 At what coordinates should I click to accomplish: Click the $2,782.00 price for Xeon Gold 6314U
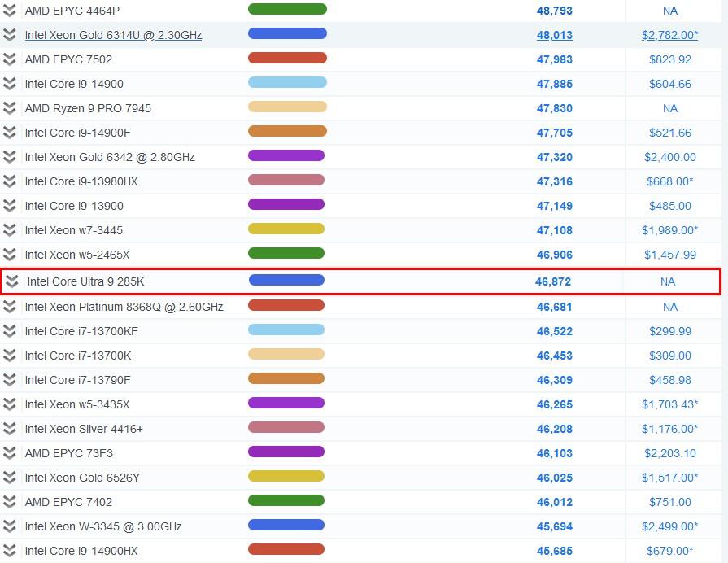tap(669, 35)
